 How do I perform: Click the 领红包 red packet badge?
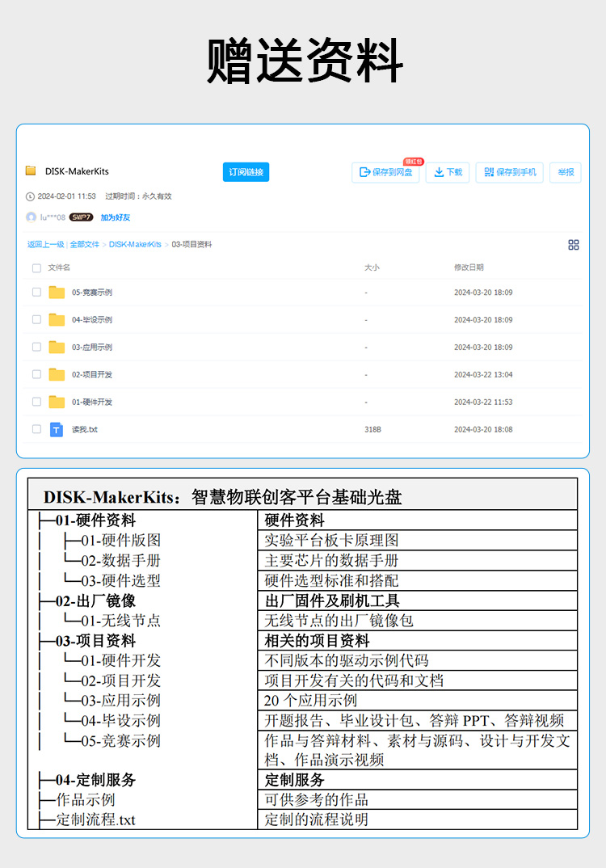[x=414, y=162]
